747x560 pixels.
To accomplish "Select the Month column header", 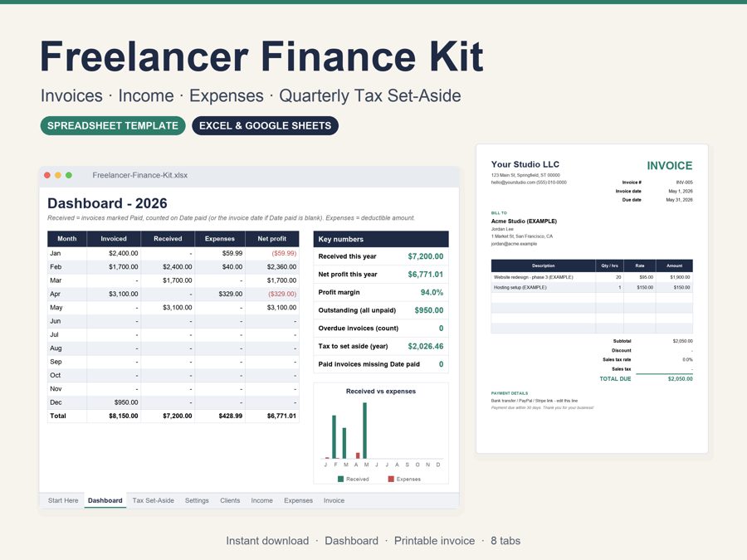I will (67, 239).
